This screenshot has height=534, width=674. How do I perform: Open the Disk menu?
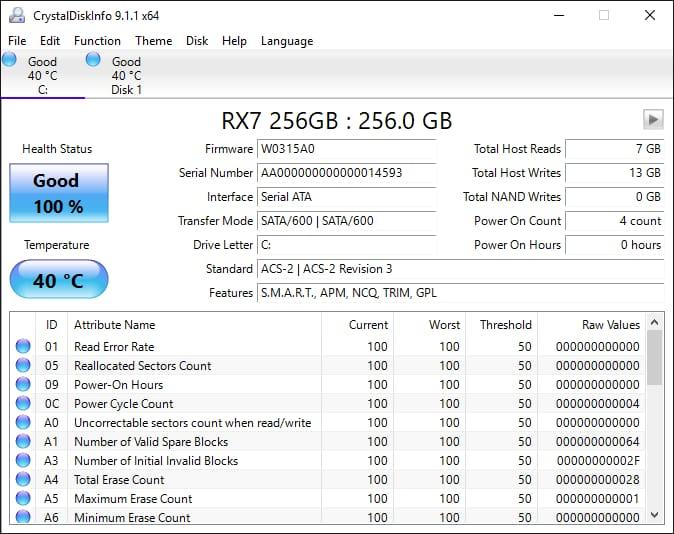click(x=197, y=41)
